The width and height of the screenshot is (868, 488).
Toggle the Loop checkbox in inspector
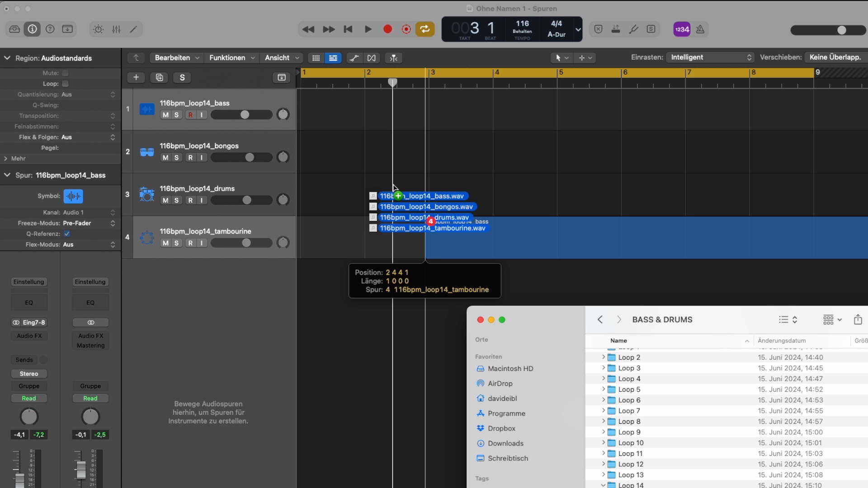pos(66,84)
